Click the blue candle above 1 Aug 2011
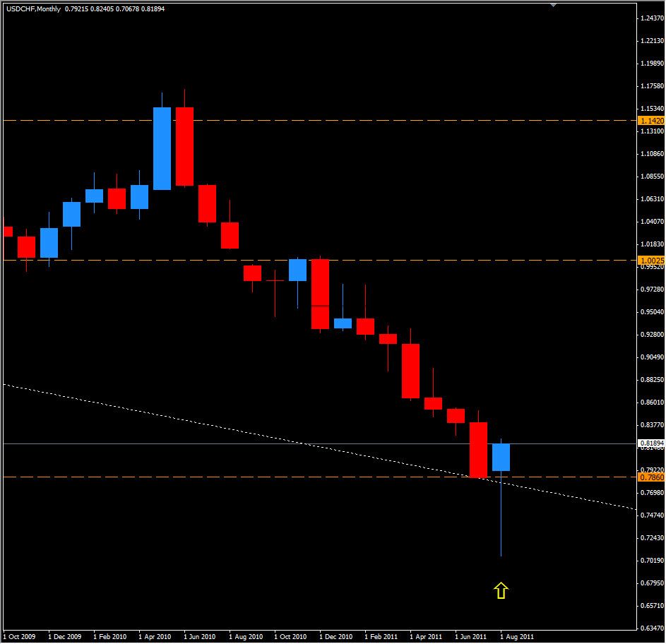Screen dimensions: 666x644 [x=501, y=459]
